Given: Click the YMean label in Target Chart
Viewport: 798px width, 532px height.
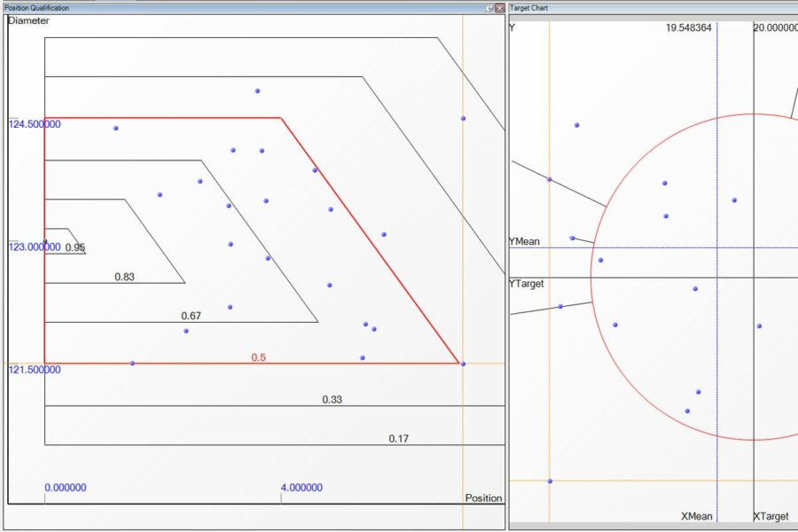Looking at the screenshot, I should point(526,241).
